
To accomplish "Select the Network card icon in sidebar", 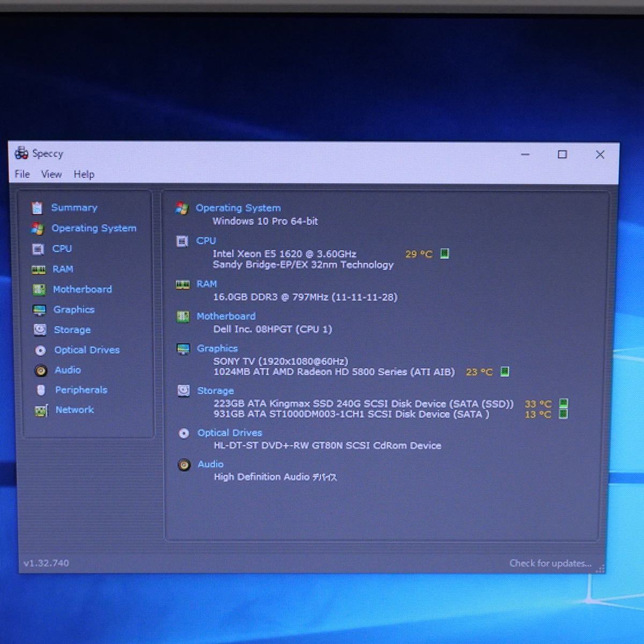I will pyautogui.click(x=41, y=411).
